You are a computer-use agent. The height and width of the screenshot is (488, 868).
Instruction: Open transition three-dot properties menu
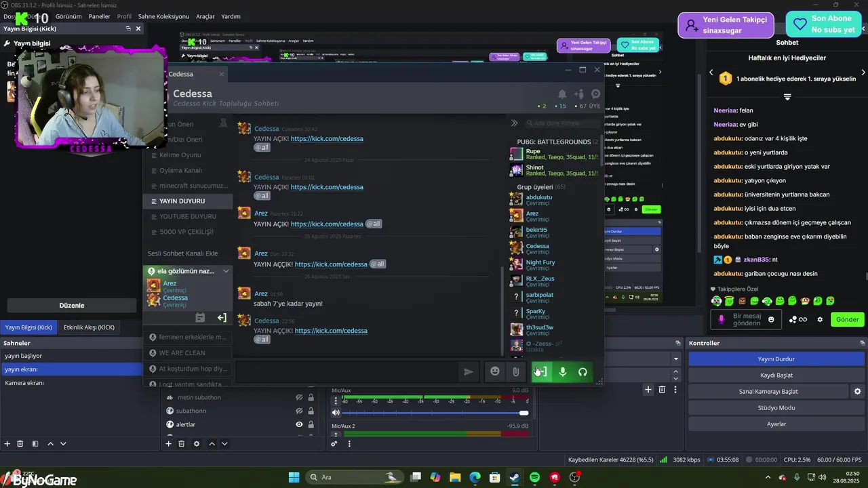[x=675, y=389]
